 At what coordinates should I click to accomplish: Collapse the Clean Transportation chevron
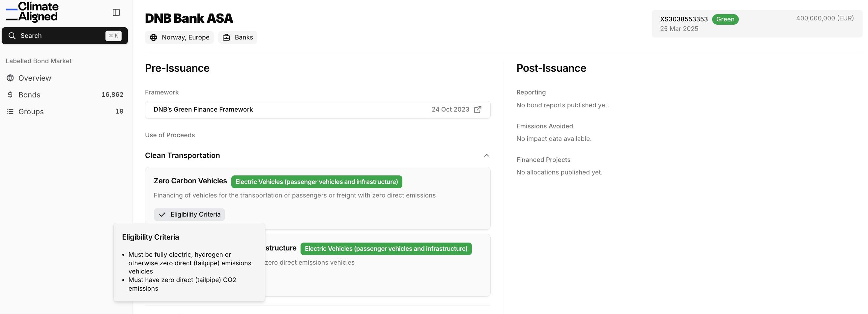(x=487, y=155)
